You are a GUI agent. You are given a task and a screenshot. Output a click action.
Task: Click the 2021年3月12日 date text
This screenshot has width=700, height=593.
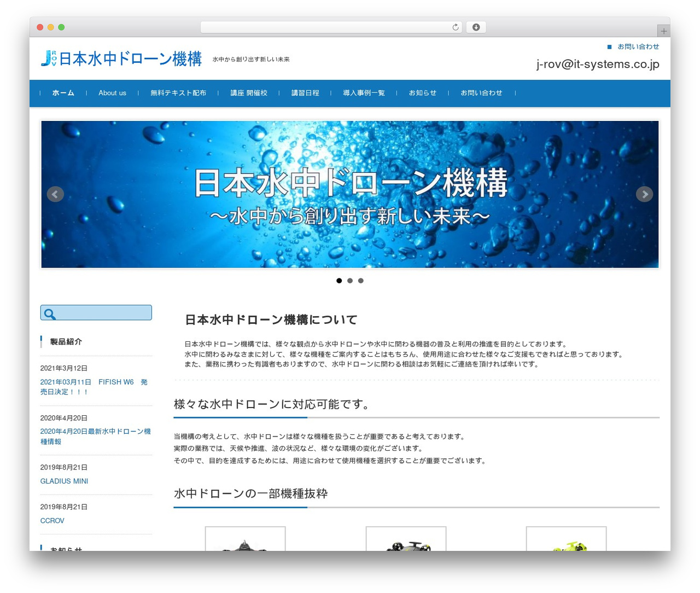(63, 368)
